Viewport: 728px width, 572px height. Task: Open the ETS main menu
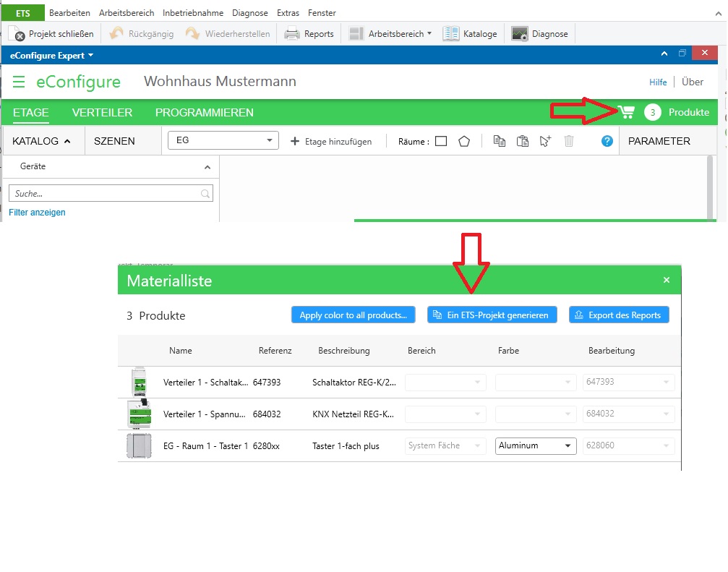[x=22, y=13]
